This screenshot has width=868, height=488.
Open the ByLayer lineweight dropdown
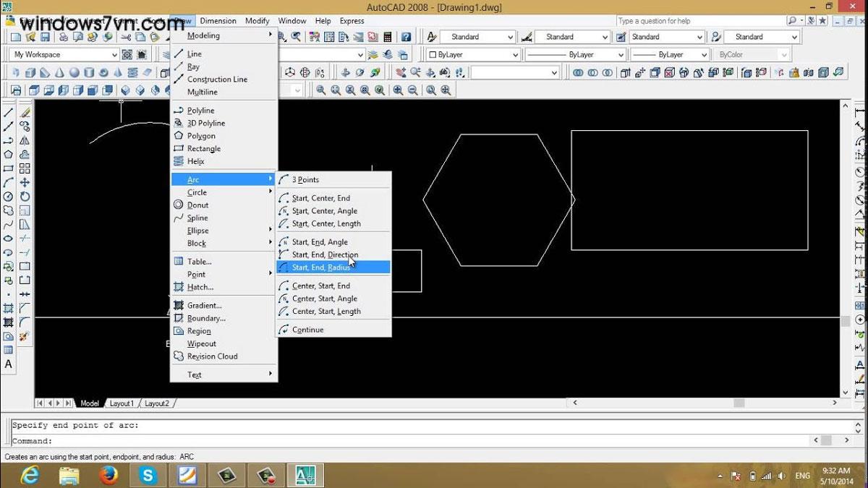[668, 54]
